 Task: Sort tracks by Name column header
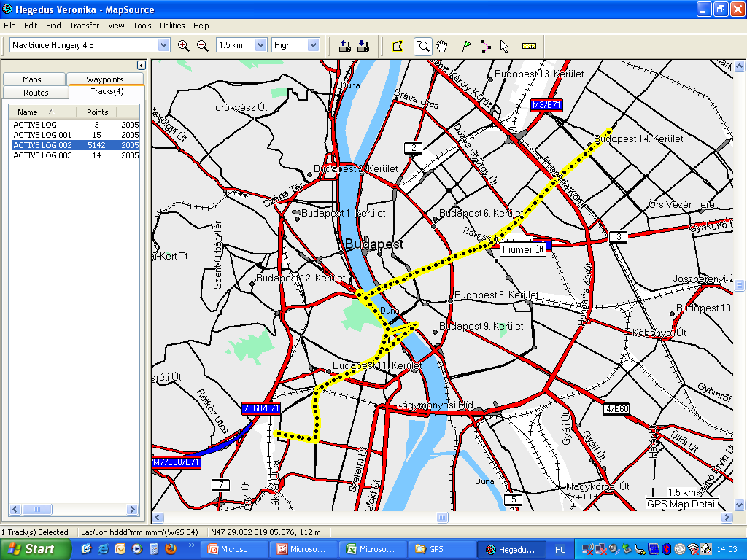[42, 112]
